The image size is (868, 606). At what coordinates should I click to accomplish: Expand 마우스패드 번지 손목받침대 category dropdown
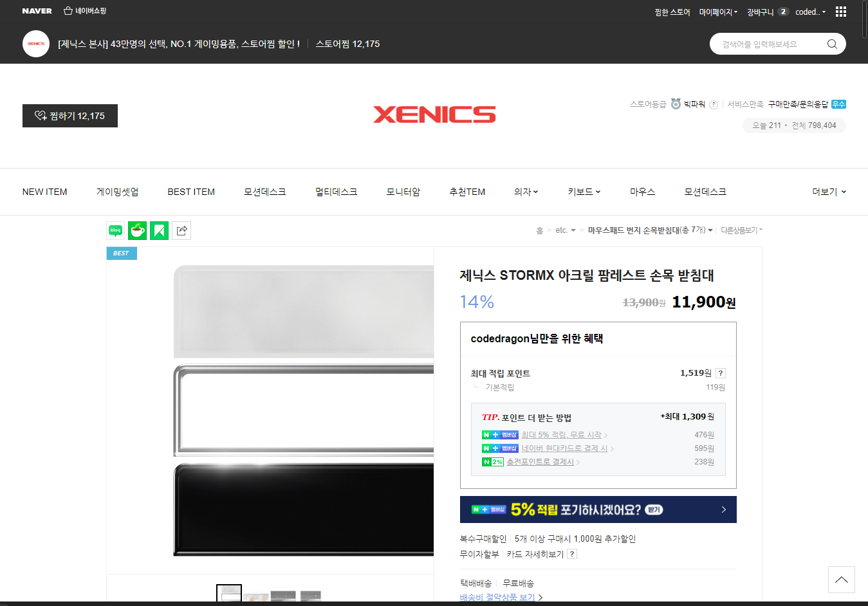[x=651, y=230]
